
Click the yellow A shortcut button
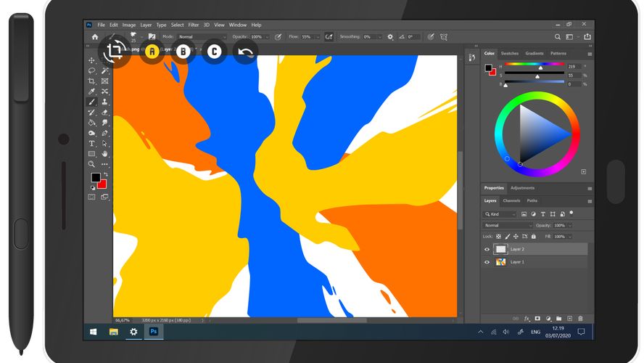click(152, 52)
